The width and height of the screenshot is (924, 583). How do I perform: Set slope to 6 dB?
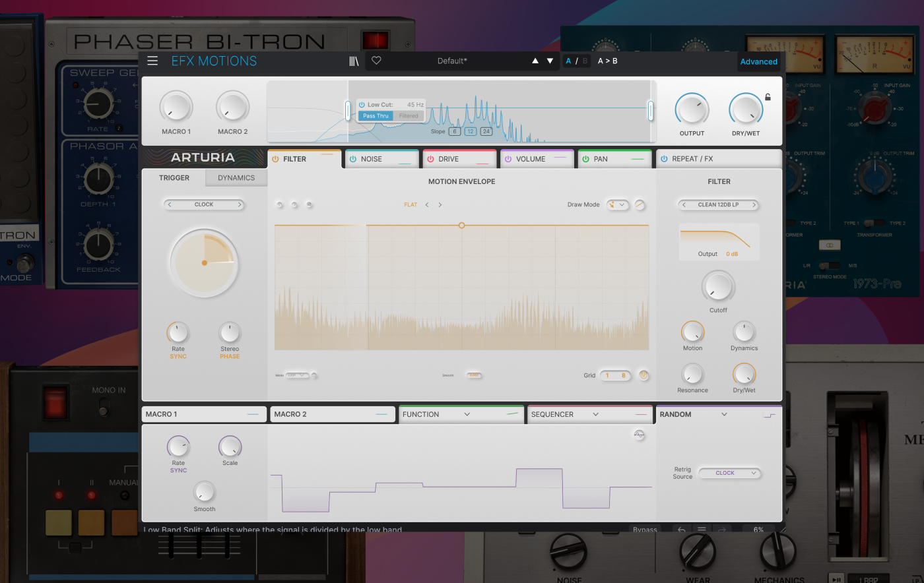(x=455, y=131)
